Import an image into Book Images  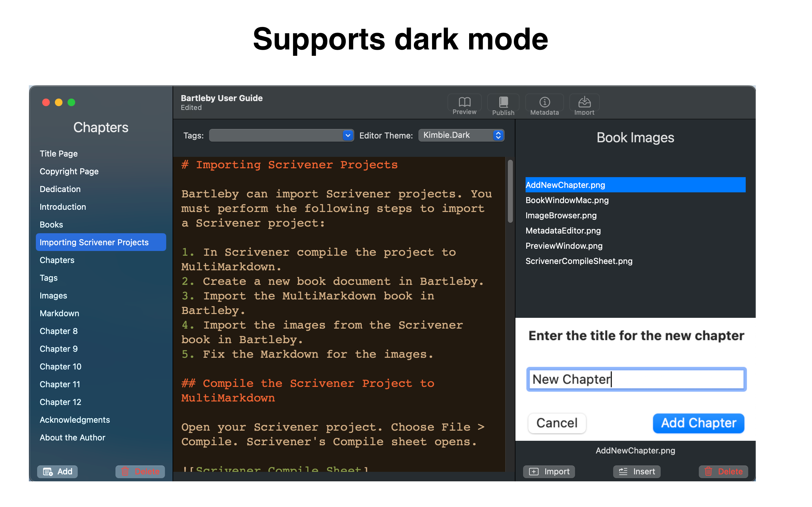tap(549, 472)
